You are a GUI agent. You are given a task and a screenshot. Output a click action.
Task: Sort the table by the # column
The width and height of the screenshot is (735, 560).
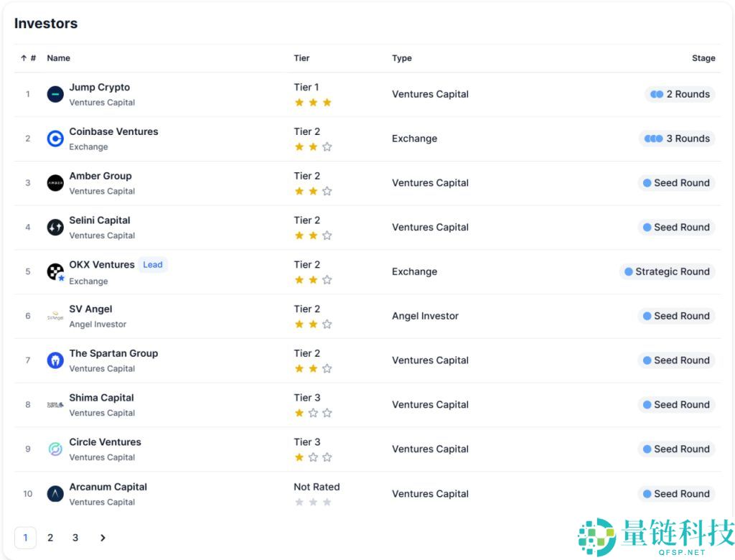click(29, 58)
